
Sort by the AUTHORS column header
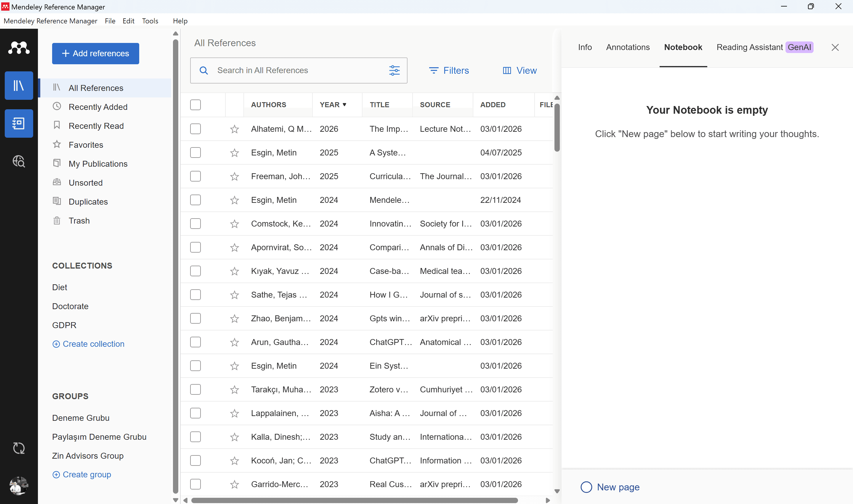point(268,105)
